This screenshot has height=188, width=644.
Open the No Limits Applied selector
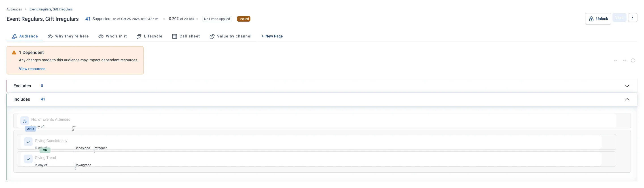point(217,19)
